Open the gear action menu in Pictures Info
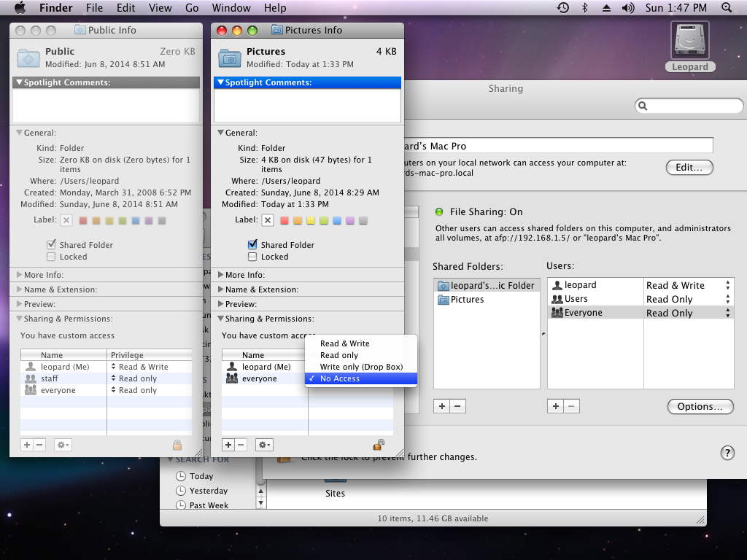The height and width of the screenshot is (560, 747). tap(264, 445)
